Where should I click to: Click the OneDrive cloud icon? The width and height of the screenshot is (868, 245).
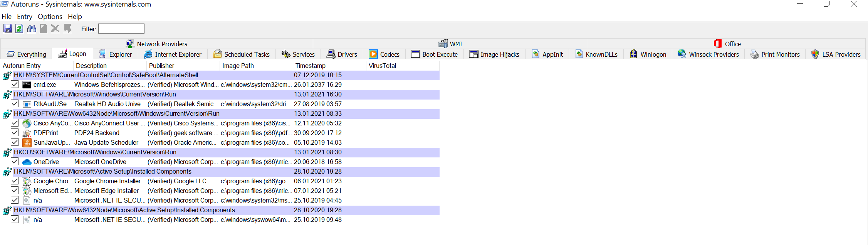(x=27, y=162)
